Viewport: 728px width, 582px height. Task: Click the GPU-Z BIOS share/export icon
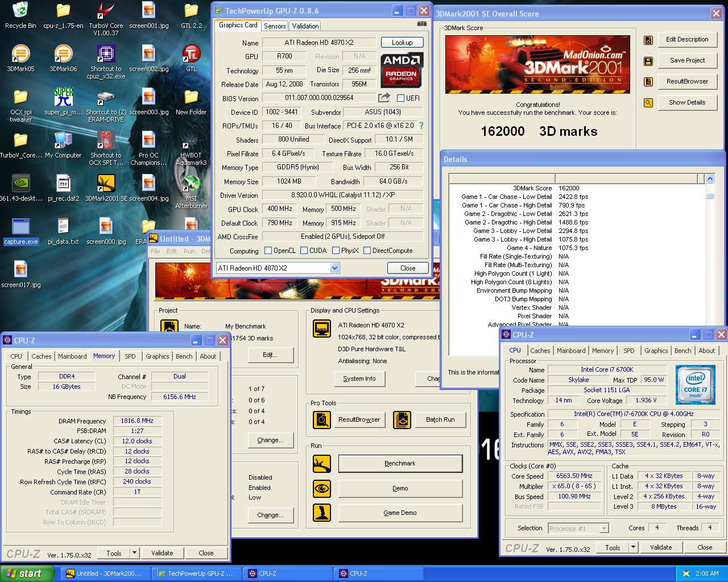[x=384, y=98]
